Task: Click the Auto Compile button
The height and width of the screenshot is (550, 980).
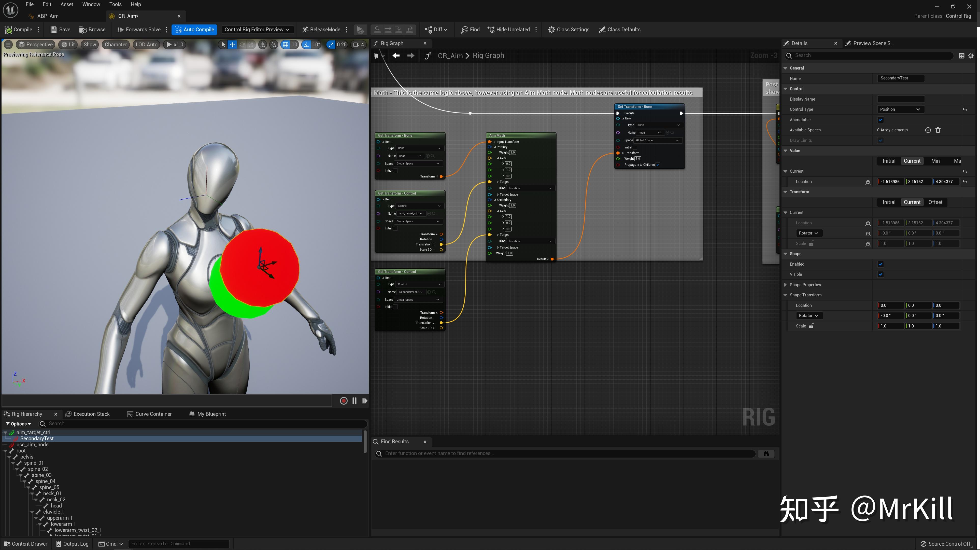Action: [194, 30]
